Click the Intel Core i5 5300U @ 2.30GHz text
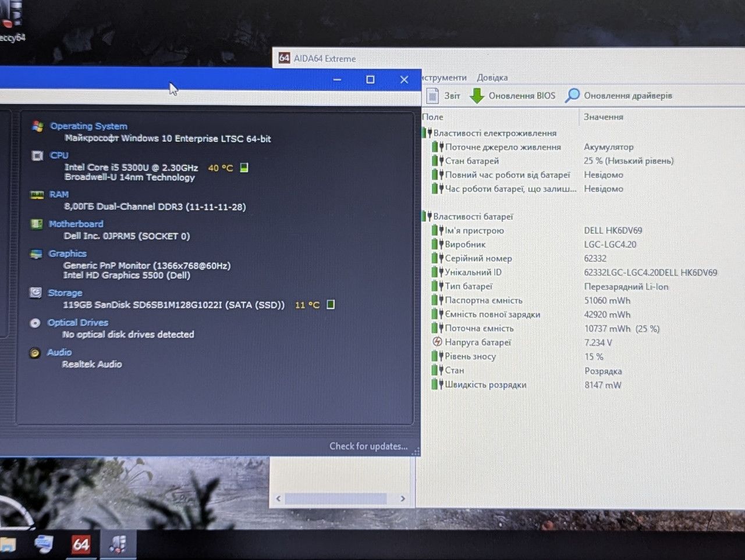The image size is (745, 560). pyautogui.click(x=131, y=167)
